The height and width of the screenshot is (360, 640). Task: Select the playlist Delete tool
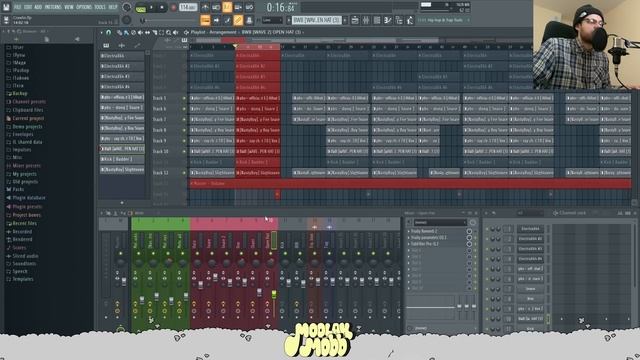pos(133,32)
